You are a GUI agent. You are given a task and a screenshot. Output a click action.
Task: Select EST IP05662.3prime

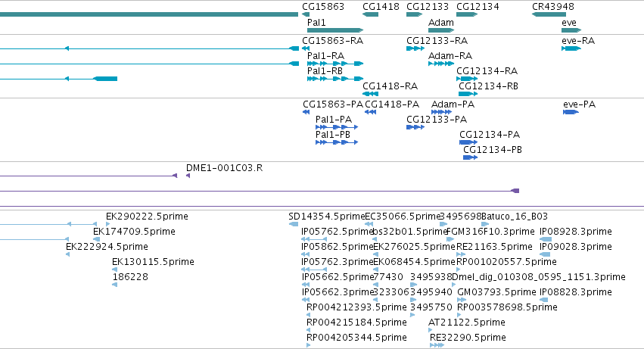(338, 293)
